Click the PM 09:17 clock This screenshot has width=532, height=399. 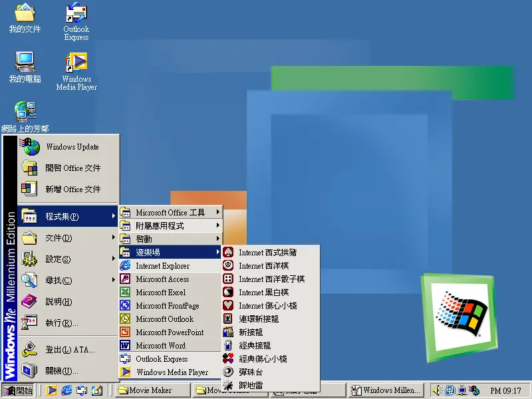click(505, 390)
